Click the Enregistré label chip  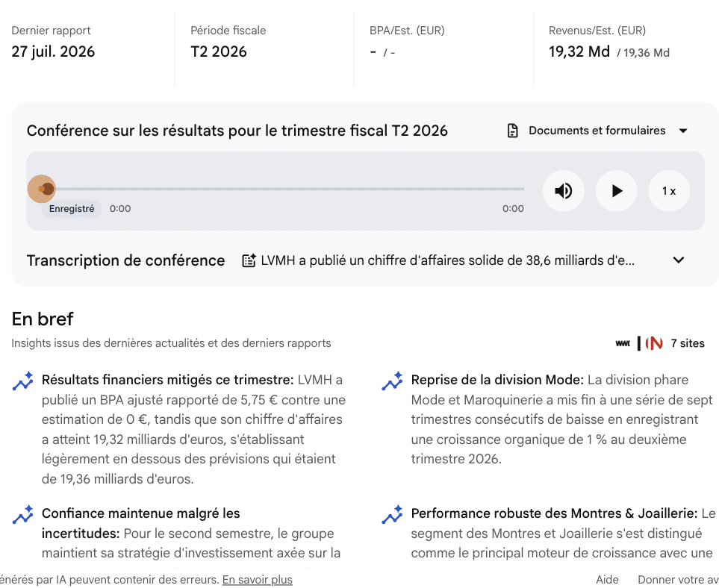tap(72, 208)
